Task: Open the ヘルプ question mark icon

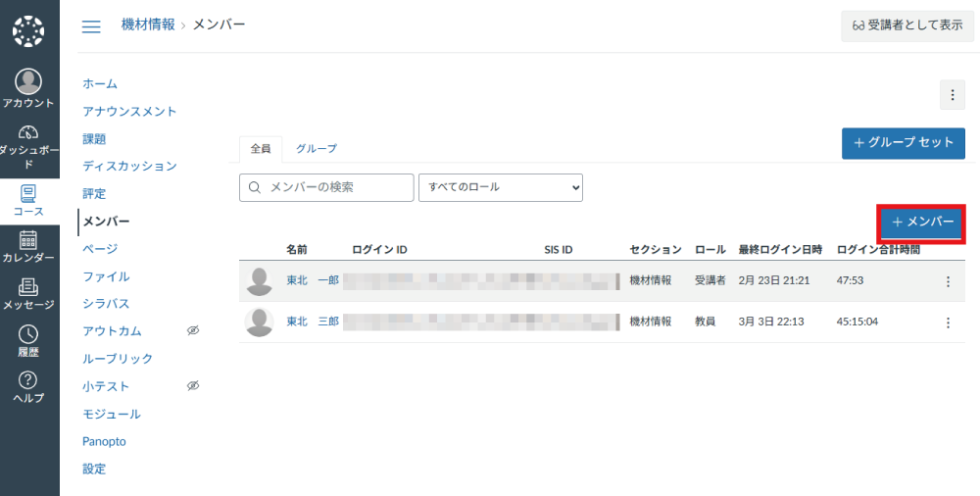Action: click(28, 379)
